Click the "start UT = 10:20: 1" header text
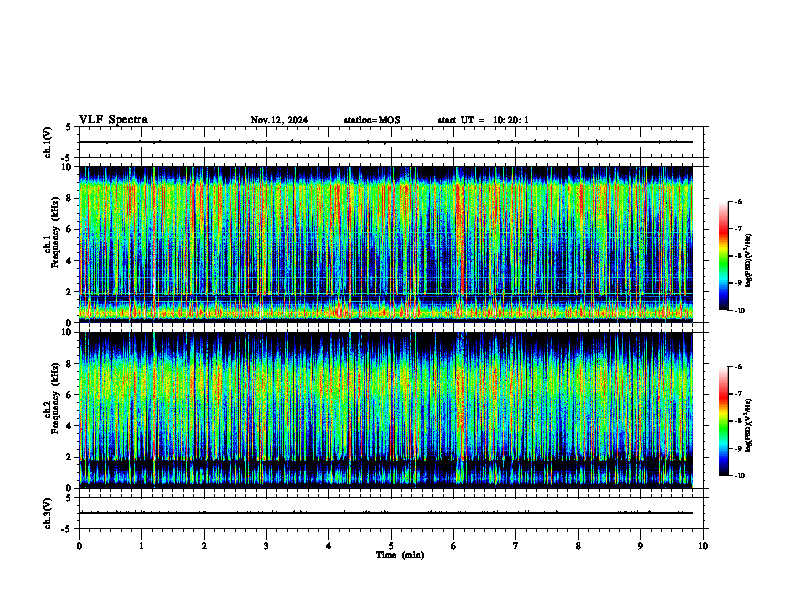The image size is (792, 612). coord(483,120)
